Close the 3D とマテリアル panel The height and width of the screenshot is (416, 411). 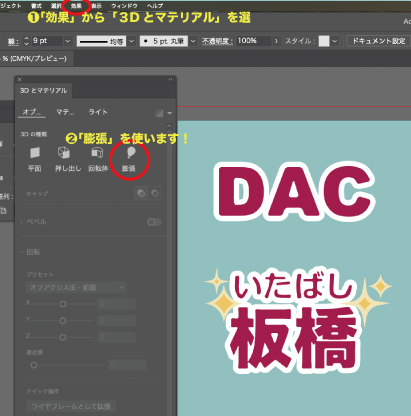(19, 79)
